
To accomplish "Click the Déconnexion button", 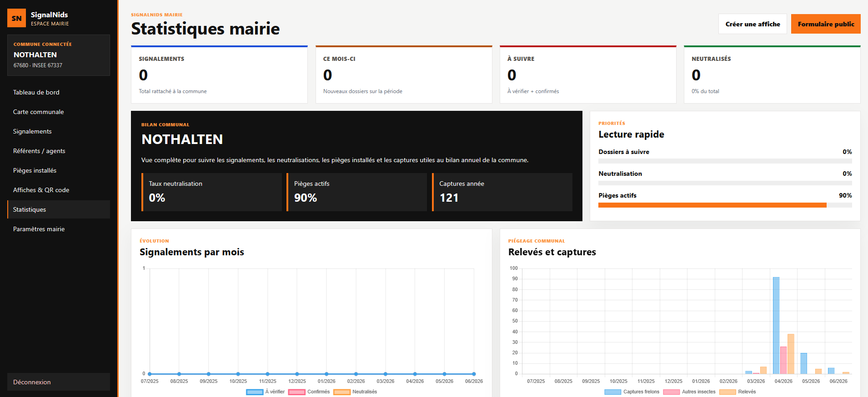I will (59, 382).
